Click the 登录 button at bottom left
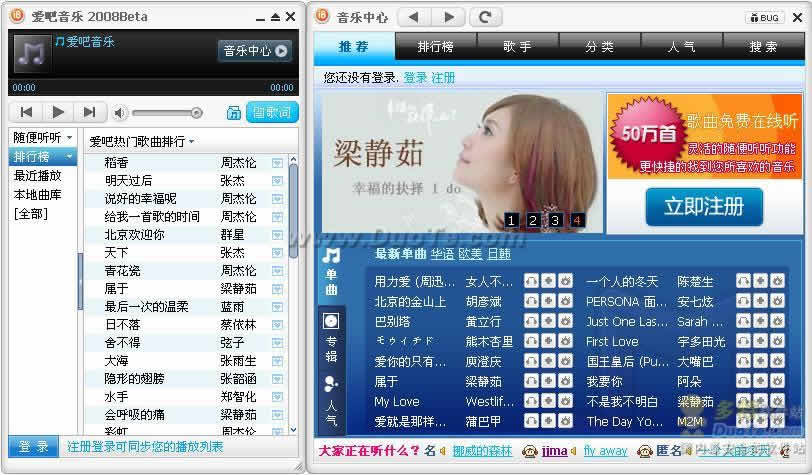The image size is (812, 475). [x=34, y=447]
